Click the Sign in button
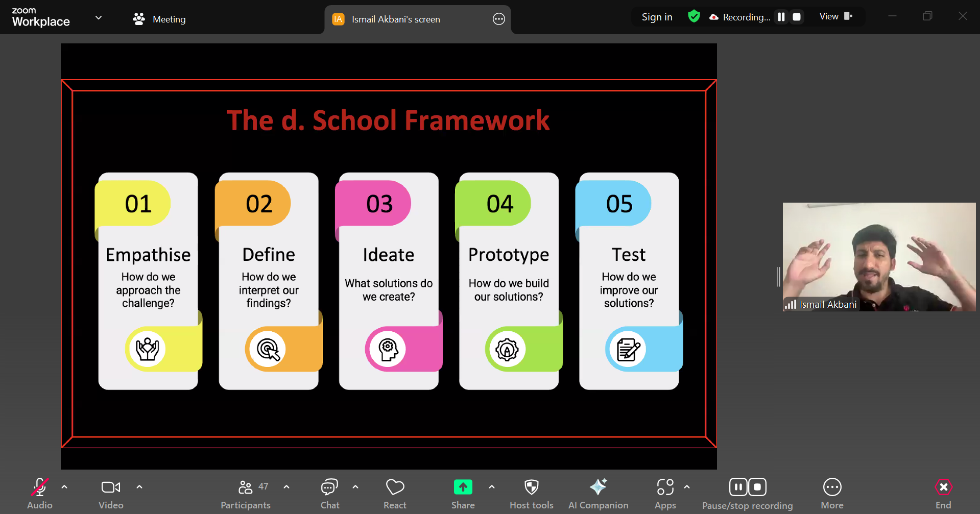The width and height of the screenshot is (980, 514). coord(657,17)
